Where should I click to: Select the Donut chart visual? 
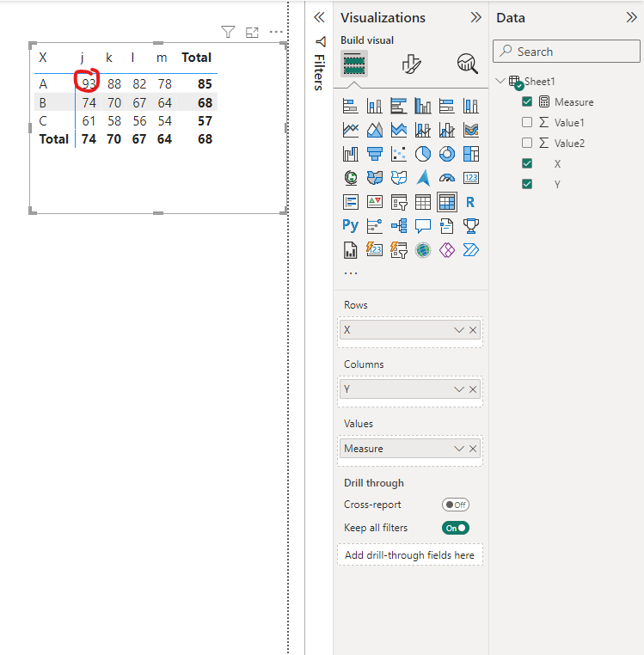point(447,154)
